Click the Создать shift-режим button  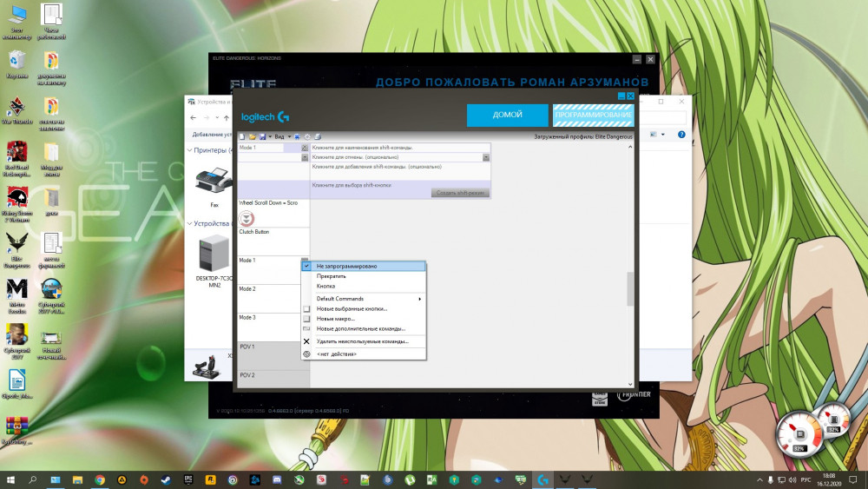(460, 193)
